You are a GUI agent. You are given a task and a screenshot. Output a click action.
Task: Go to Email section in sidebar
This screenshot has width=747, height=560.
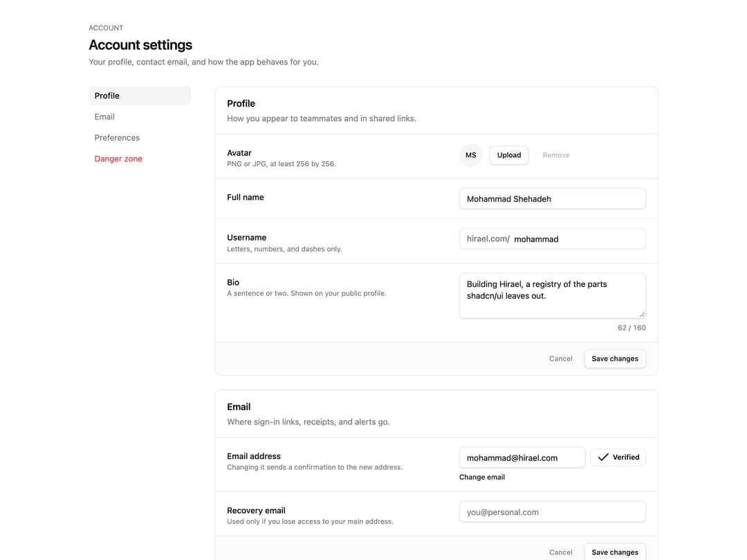140,117
